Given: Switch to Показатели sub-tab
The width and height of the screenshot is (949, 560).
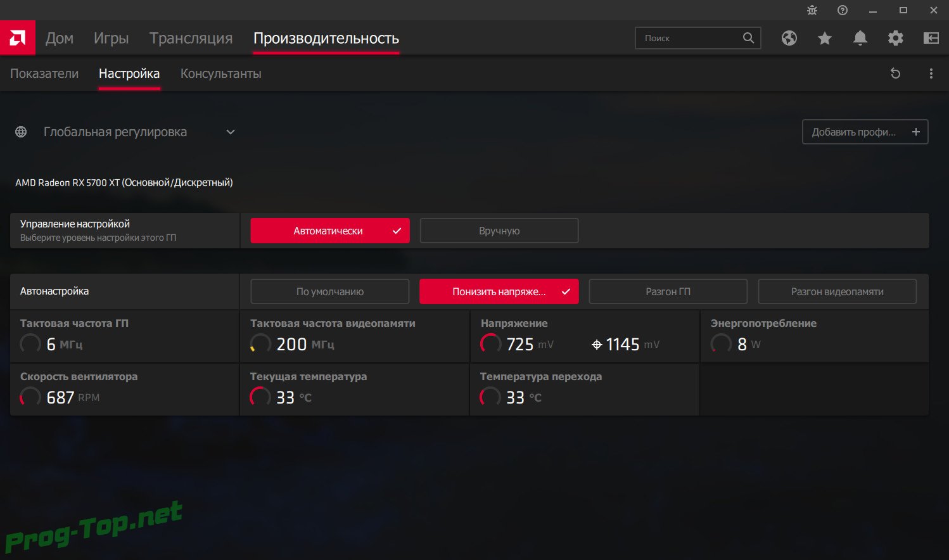Looking at the screenshot, I should click(44, 73).
